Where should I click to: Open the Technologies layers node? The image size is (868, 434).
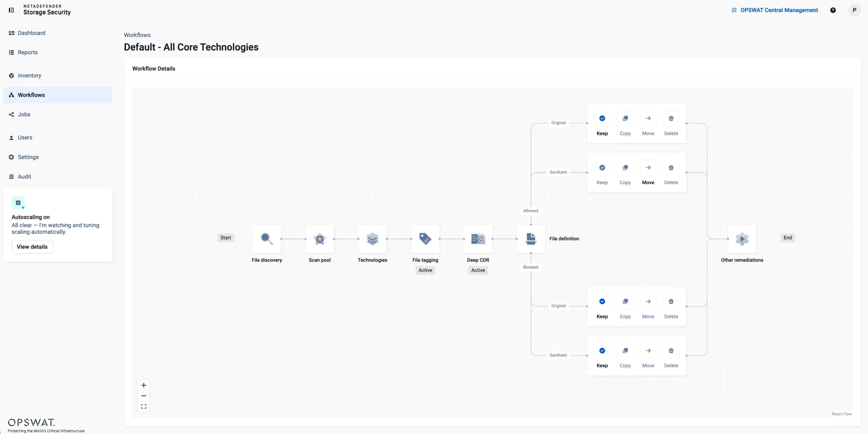(372, 239)
